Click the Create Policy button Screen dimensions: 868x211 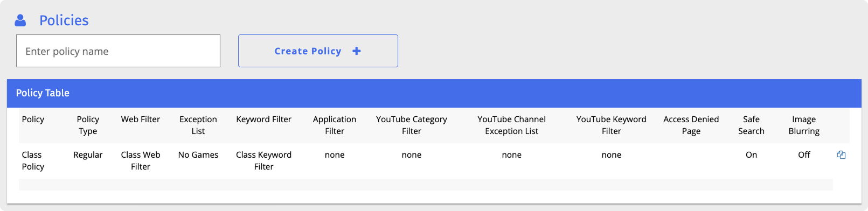point(318,51)
